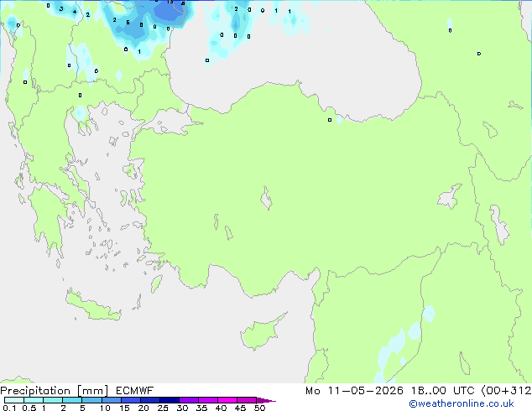The image size is (532, 411).
Task: Select the 30–35 mm purple legend swatch
Action: (188, 400)
